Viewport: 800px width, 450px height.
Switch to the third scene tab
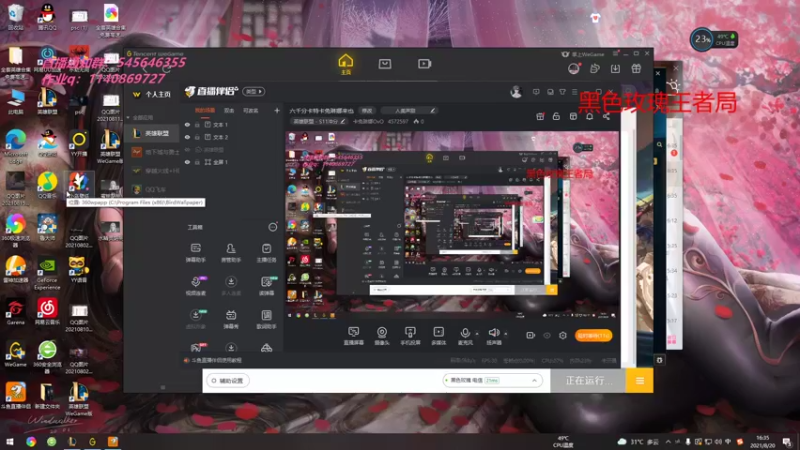(251, 110)
